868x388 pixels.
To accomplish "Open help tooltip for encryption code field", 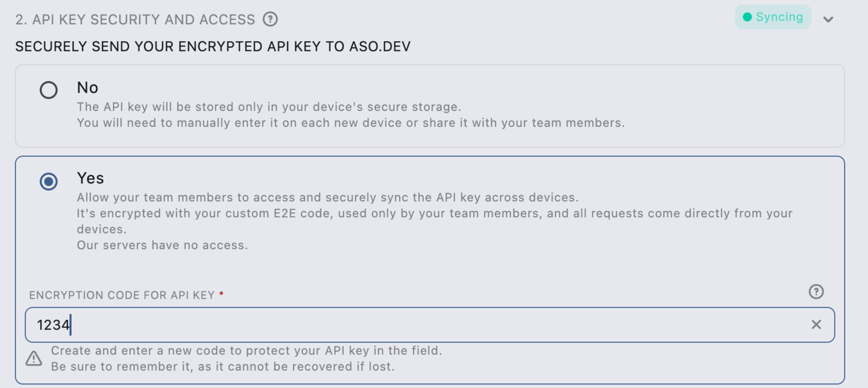I will click(816, 292).
